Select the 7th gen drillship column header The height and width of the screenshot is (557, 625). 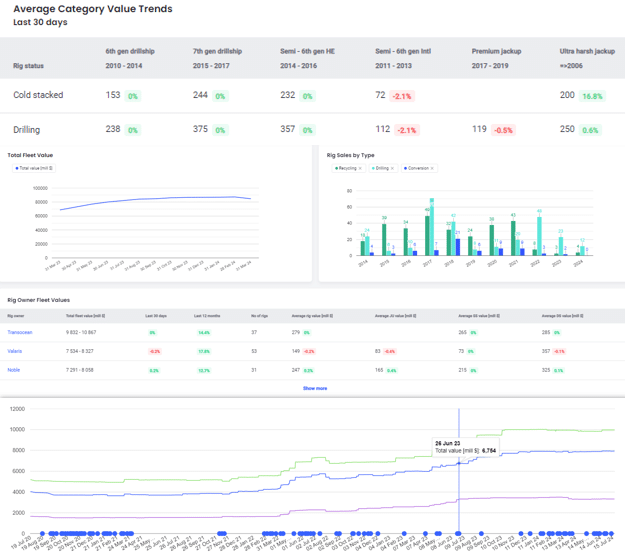(218, 49)
